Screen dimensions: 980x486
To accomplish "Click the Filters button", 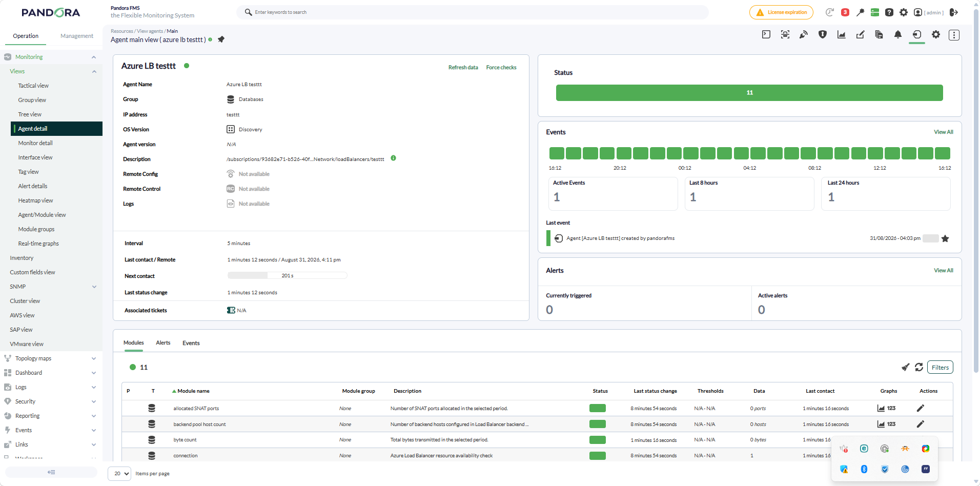I will coord(940,368).
